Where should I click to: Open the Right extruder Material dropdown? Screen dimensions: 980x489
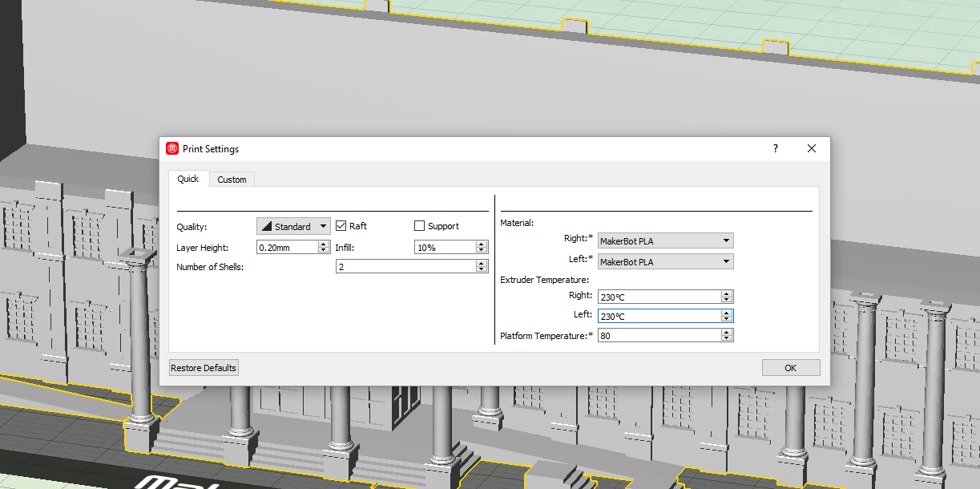tap(665, 240)
